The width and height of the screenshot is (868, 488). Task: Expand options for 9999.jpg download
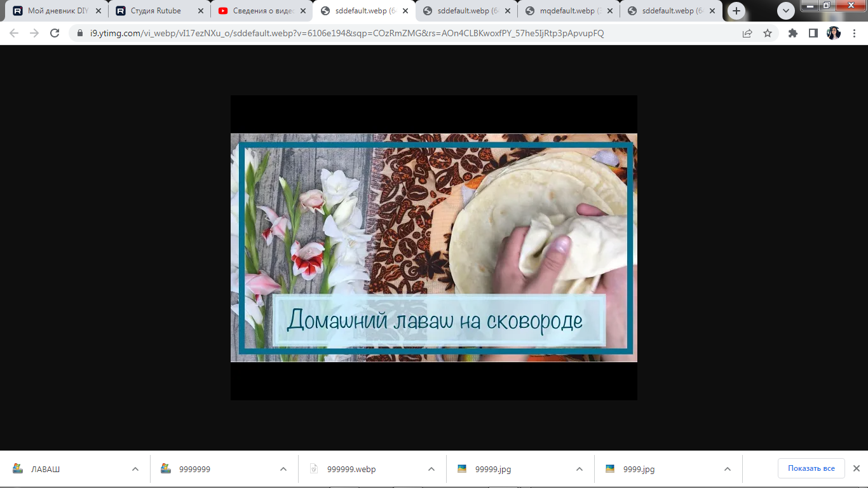coord(728,469)
